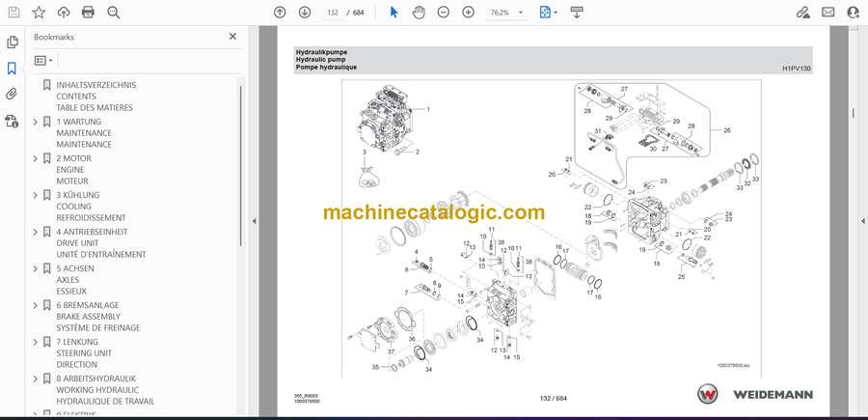The image size is (868, 420).
Task: Click the page number field showing 132
Action: tap(333, 13)
